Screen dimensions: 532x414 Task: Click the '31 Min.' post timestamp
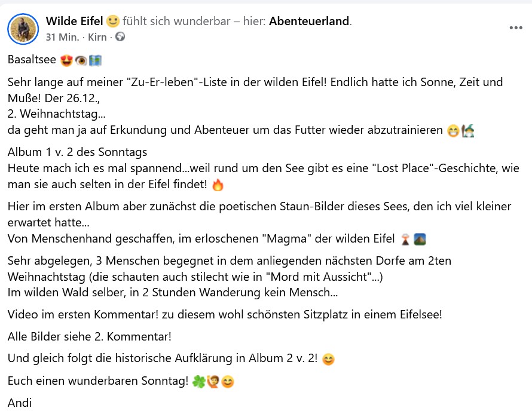(x=62, y=37)
